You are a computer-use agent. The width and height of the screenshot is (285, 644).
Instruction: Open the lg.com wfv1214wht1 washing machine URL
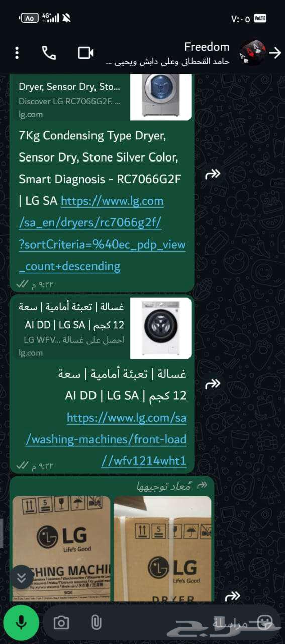pyautogui.click(x=127, y=439)
